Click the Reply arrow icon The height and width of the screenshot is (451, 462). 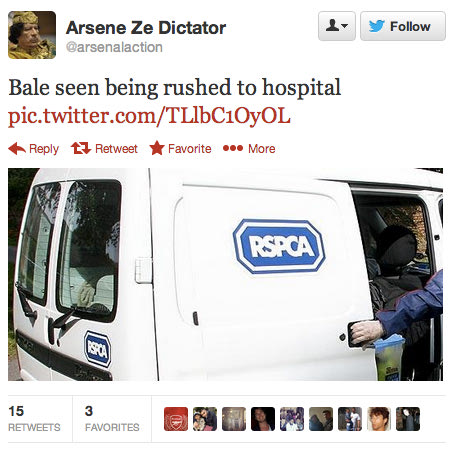click(x=17, y=148)
